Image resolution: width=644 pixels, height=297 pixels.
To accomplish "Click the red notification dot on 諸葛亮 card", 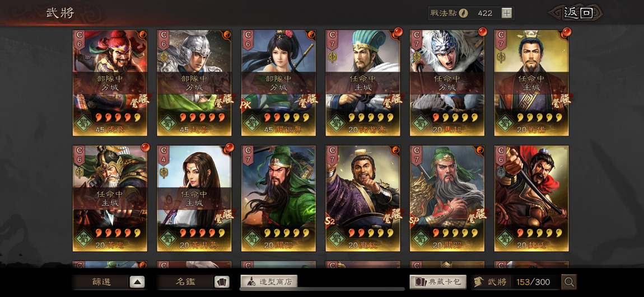I will click(x=398, y=31).
